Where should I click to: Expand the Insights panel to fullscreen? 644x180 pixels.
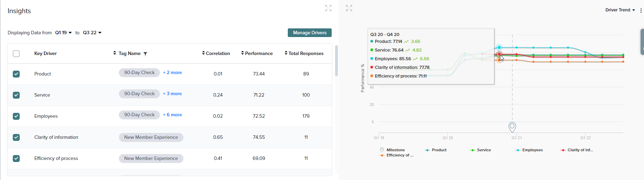click(x=328, y=8)
